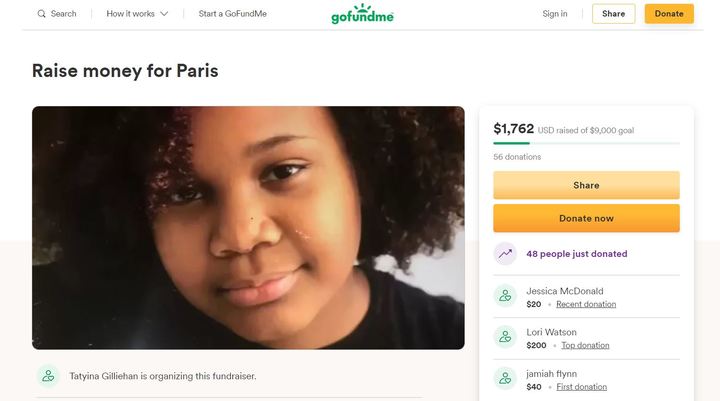The image size is (720, 401).
Task: Click the organizer avatar icon
Action: click(48, 376)
